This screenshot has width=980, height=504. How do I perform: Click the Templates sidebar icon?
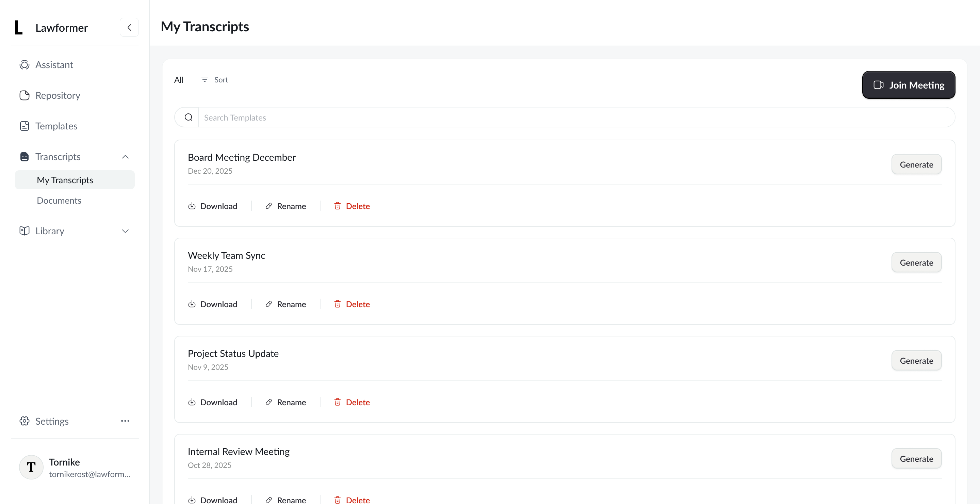click(x=24, y=126)
